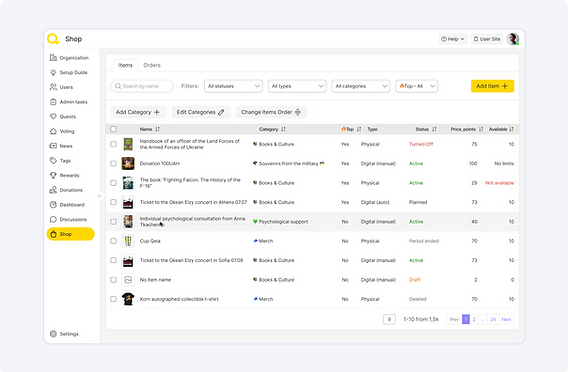This screenshot has width=568, height=372.
Task: Open the Cup Qela thumbnail
Action: click(128, 241)
